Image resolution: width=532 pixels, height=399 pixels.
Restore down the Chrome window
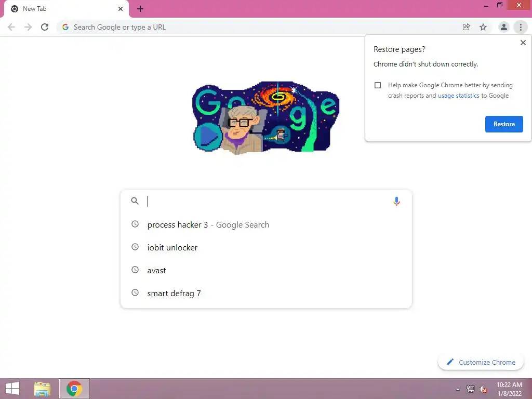pyautogui.click(x=500, y=5)
